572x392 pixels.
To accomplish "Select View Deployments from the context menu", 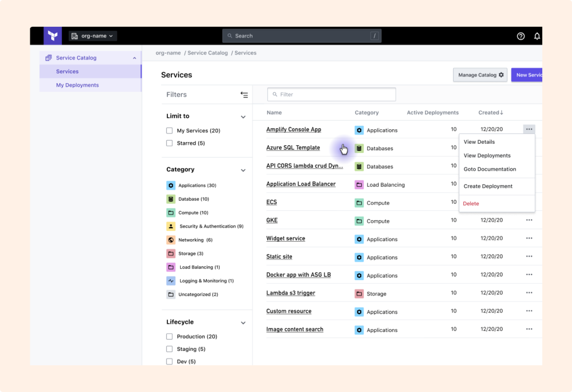I will point(497,156).
